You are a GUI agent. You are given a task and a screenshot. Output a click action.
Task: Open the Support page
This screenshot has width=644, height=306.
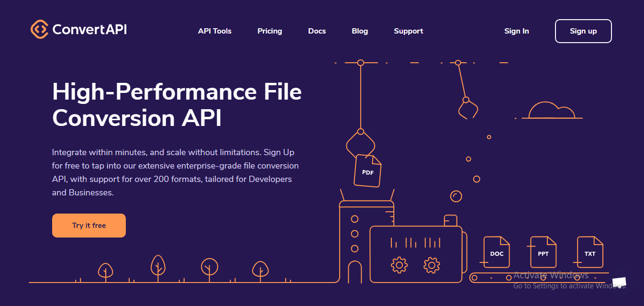coord(409,31)
